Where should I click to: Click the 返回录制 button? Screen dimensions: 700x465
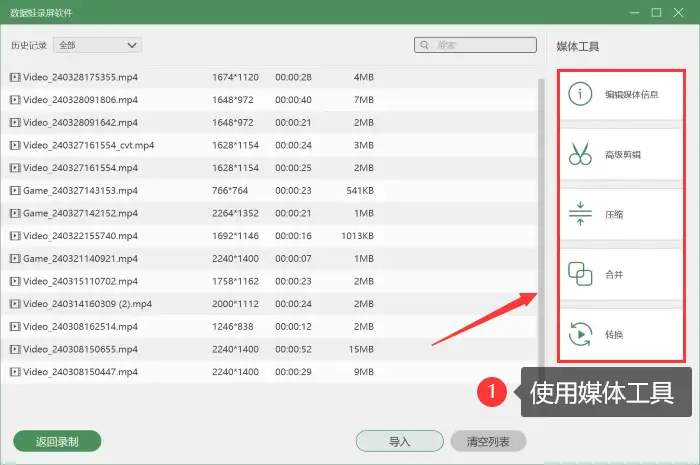point(57,441)
